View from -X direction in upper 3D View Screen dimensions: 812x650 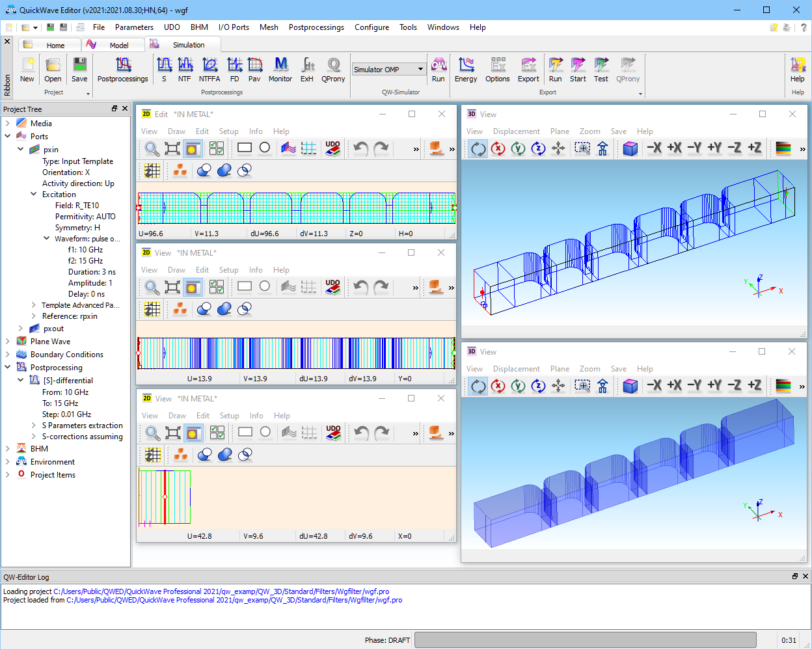[654, 148]
